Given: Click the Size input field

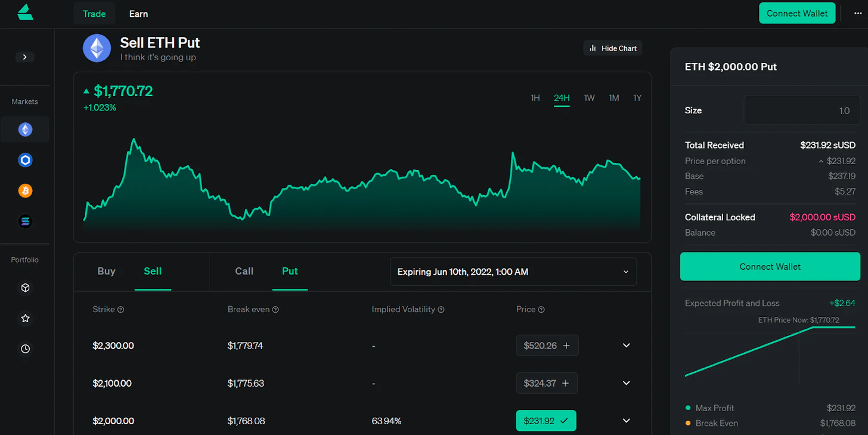Looking at the screenshot, I should (x=802, y=110).
